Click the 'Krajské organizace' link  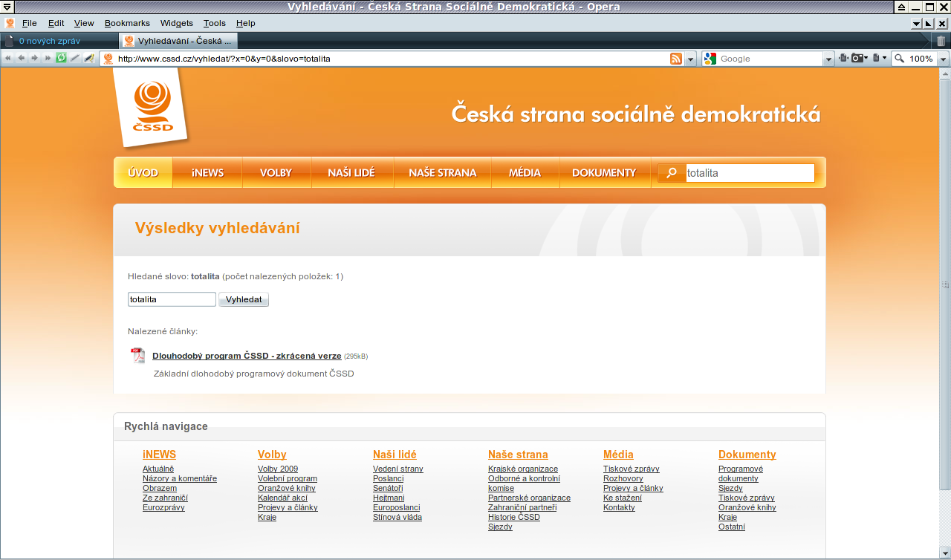[x=523, y=469]
